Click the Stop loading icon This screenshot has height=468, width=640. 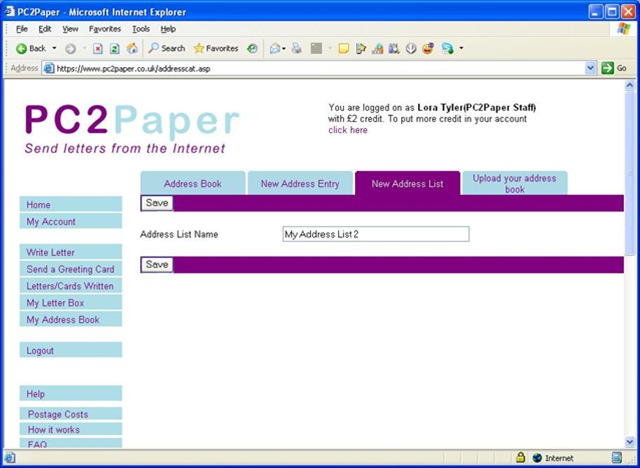(x=98, y=49)
